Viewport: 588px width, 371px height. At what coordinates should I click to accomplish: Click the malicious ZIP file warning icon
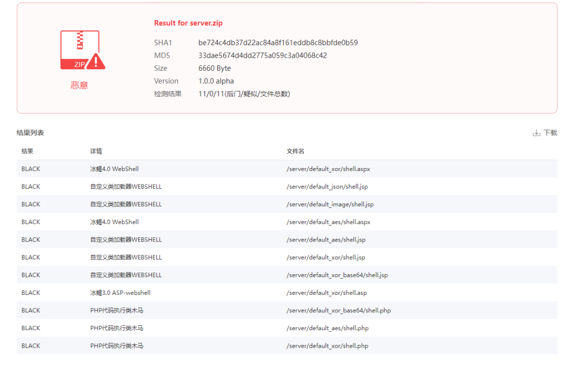pos(83,50)
